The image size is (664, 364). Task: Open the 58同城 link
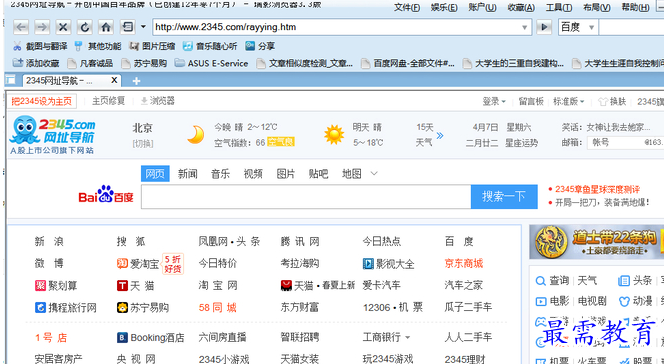tap(217, 307)
